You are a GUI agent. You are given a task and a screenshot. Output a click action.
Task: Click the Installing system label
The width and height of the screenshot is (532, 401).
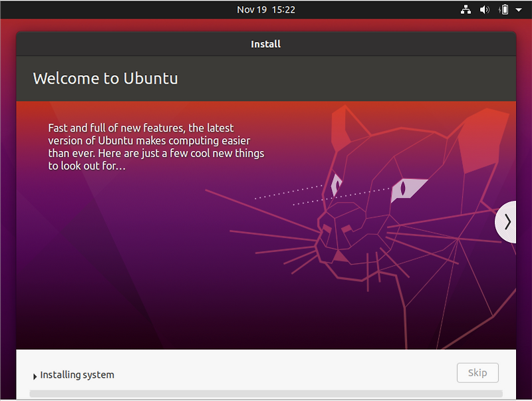(77, 375)
